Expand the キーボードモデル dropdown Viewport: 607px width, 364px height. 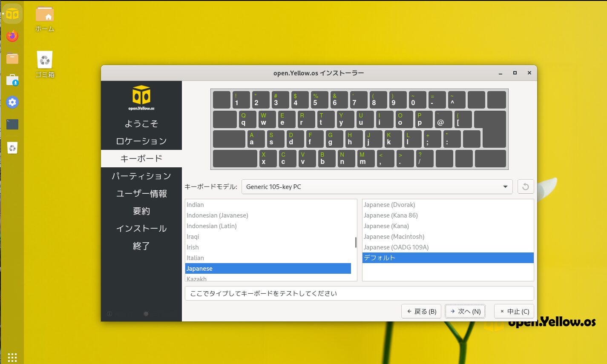coord(377,187)
